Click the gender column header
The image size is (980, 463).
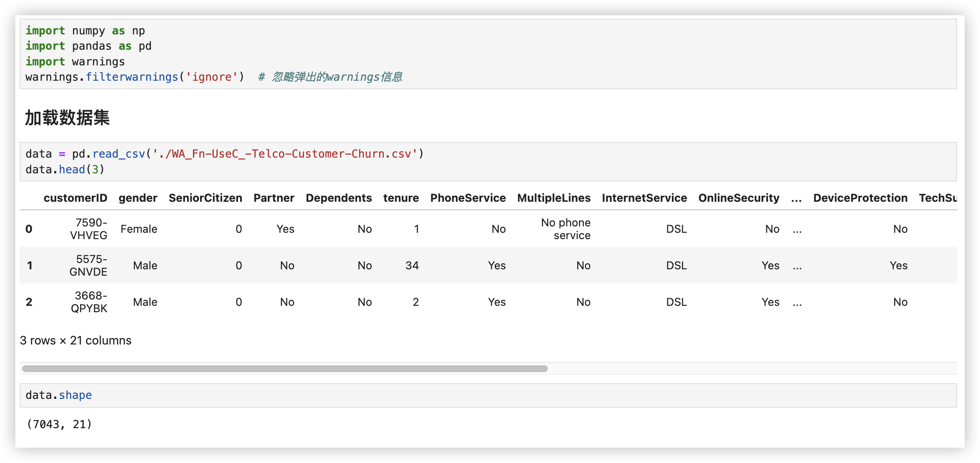(x=138, y=198)
